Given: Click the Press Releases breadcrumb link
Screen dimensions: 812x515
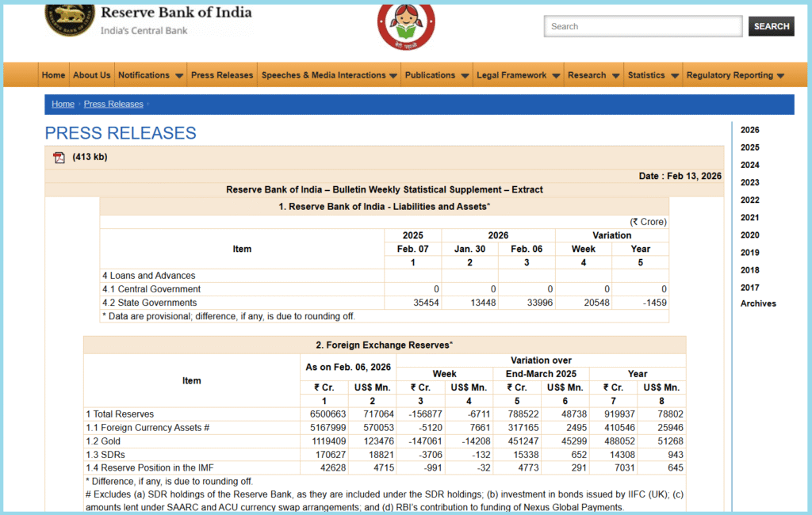Looking at the screenshot, I should [x=113, y=104].
